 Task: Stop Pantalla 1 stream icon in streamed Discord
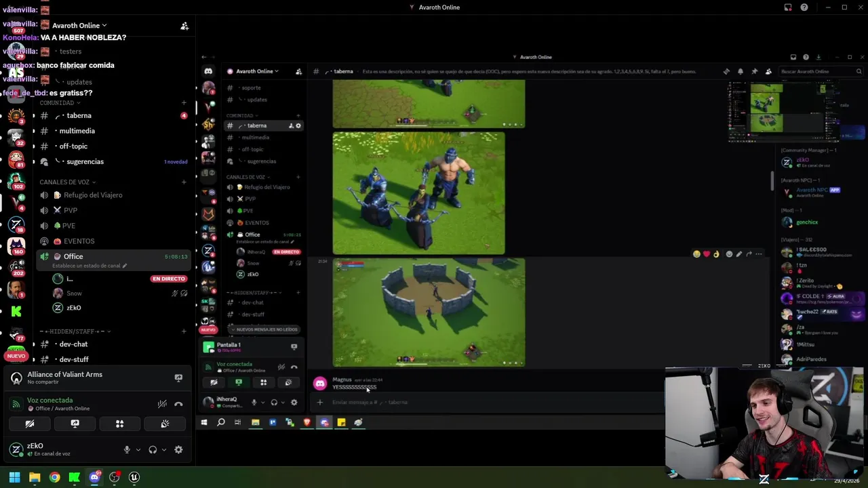294,346
